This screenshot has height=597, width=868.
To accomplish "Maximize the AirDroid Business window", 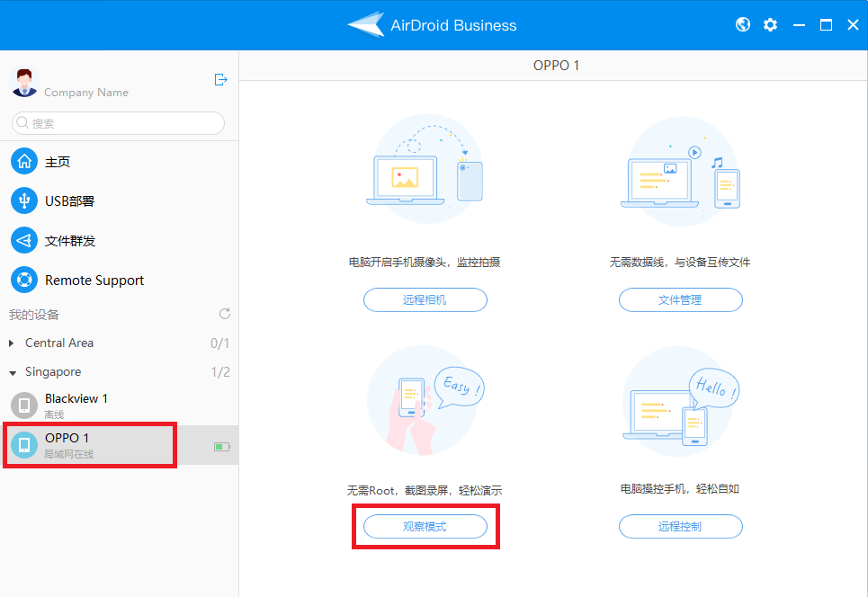I will 826,25.
